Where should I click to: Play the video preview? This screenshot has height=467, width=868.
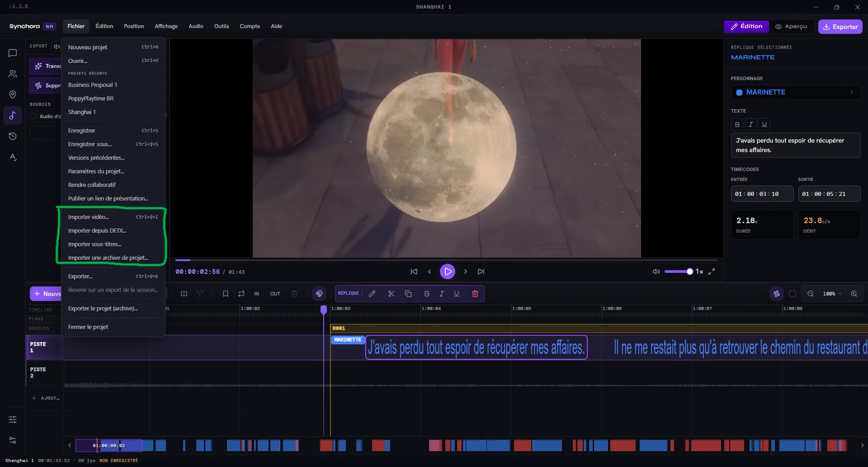pyautogui.click(x=448, y=272)
